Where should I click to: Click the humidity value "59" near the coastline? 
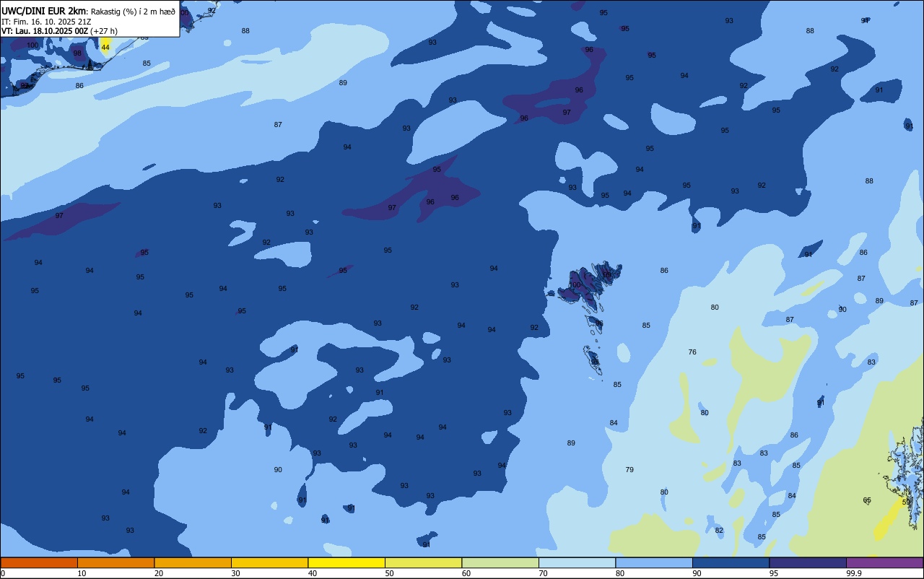click(906, 502)
